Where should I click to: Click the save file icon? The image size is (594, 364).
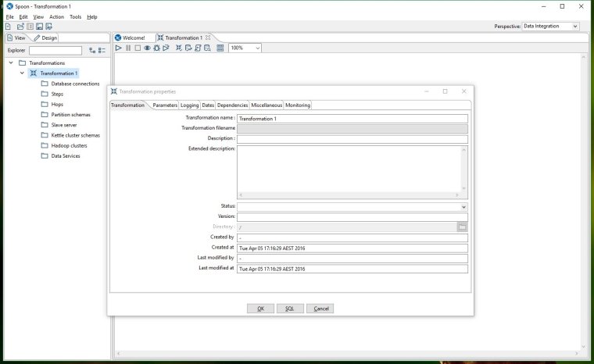click(38, 27)
